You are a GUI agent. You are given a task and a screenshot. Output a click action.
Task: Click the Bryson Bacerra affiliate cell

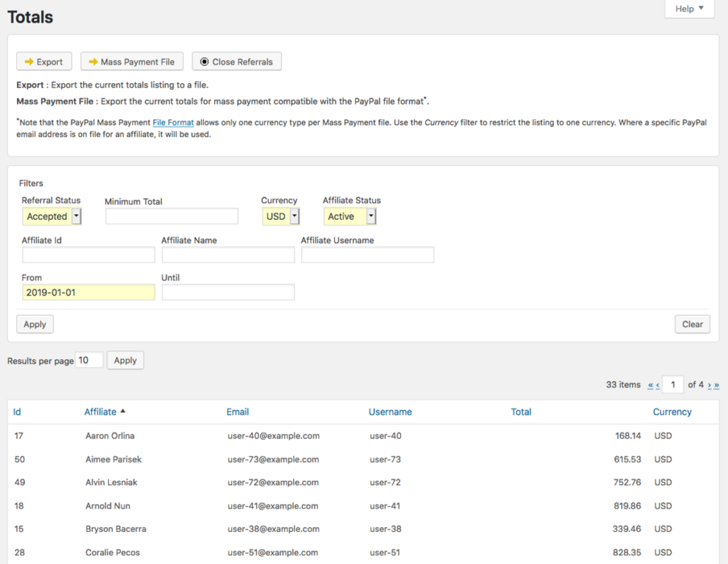click(116, 528)
